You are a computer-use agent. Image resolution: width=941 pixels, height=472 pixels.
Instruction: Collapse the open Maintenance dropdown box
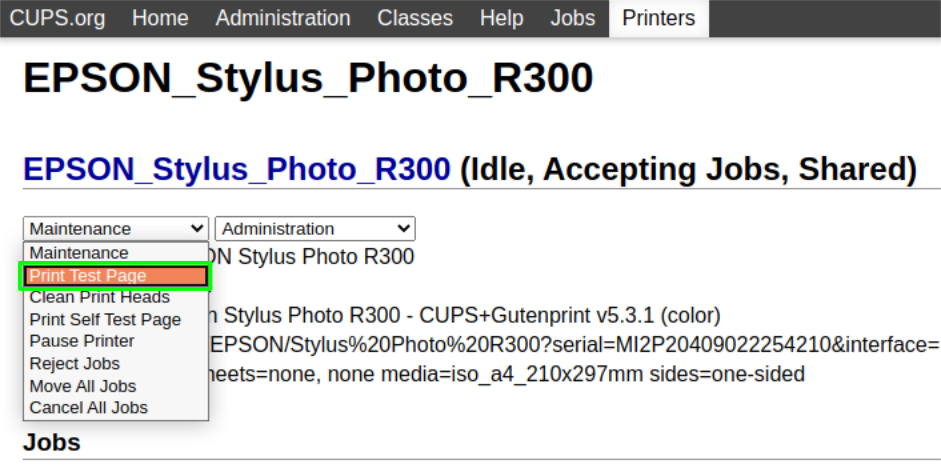click(x=116, y=229)
